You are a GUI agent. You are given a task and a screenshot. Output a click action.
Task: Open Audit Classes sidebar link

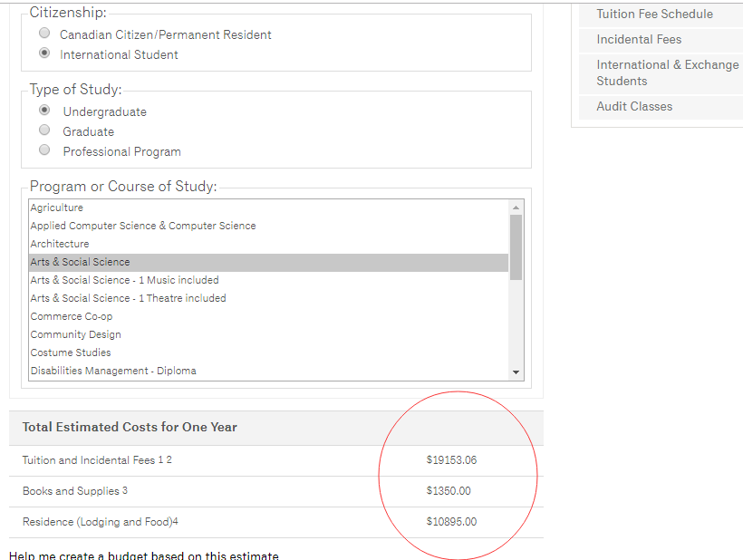pos(634,106)
